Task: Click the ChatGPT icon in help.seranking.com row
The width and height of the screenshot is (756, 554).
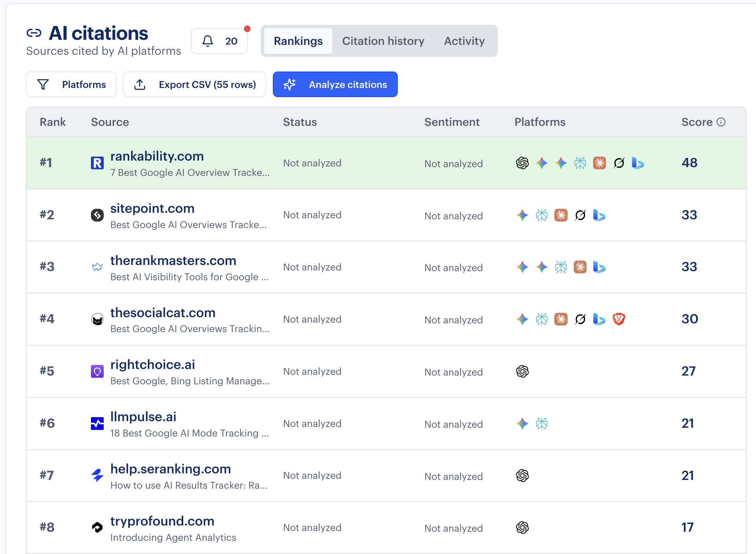Action: 522,476
